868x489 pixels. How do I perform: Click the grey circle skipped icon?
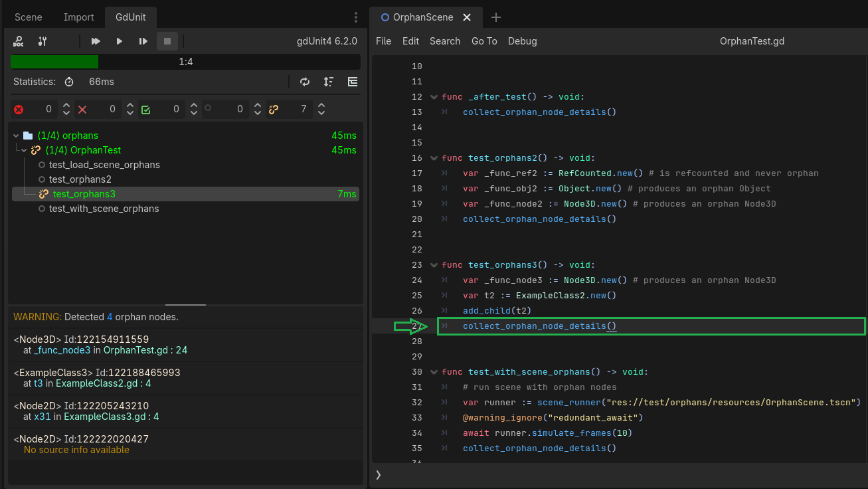coord(209,108)
